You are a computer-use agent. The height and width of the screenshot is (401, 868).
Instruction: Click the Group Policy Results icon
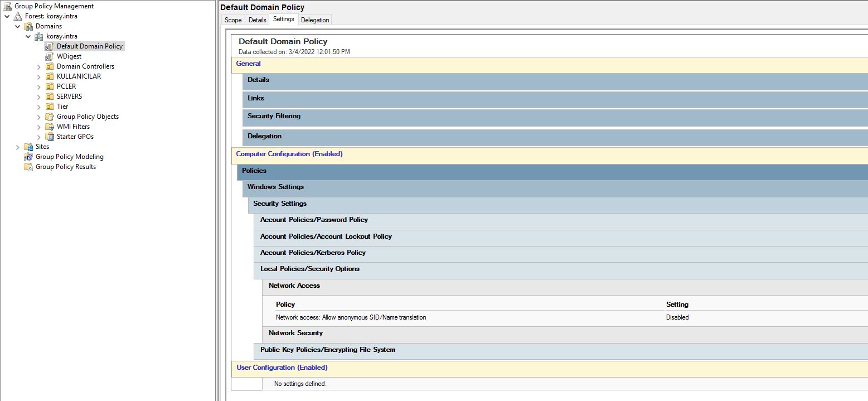click(28, 167)
